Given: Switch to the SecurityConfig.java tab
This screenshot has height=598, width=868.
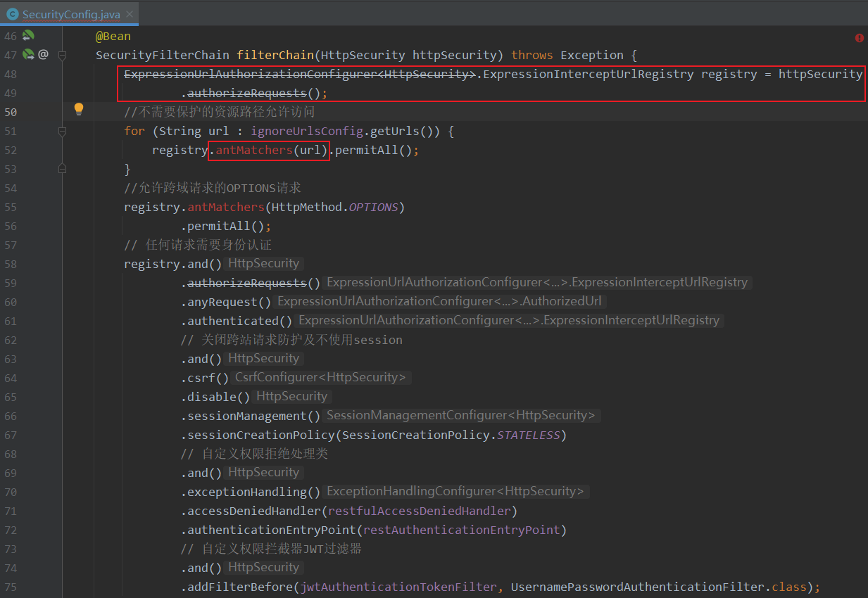Looking at the screenshot, I should click(70, 14).
